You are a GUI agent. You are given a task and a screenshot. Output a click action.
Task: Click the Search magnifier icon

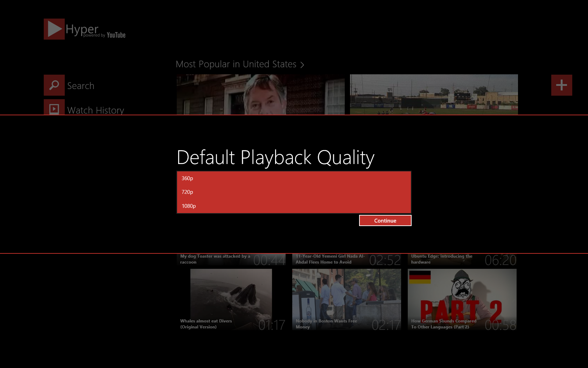54,85
